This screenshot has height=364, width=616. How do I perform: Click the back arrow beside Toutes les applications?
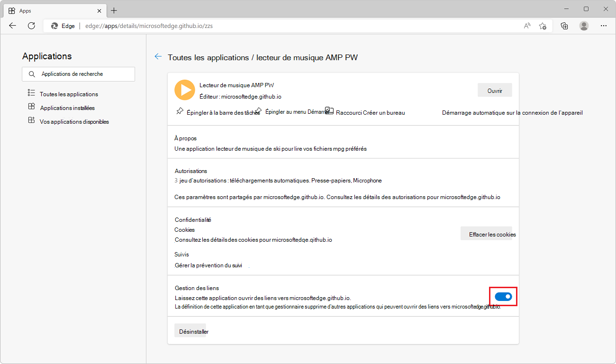pyautogui.click(x=158, y=57)
